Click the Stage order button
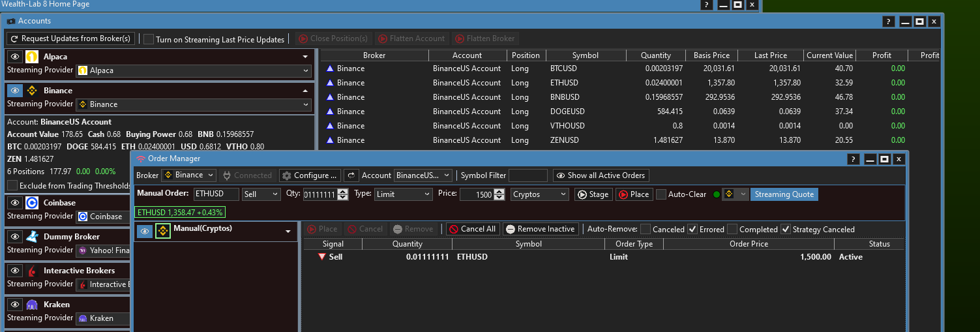This screenshot has height=332, width=980. tap(593, 194)
